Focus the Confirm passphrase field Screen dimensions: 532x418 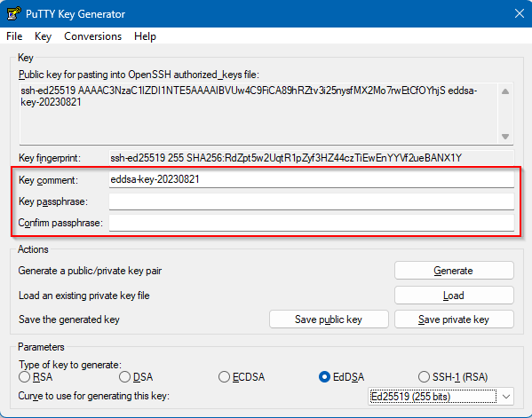pos(312,223)
